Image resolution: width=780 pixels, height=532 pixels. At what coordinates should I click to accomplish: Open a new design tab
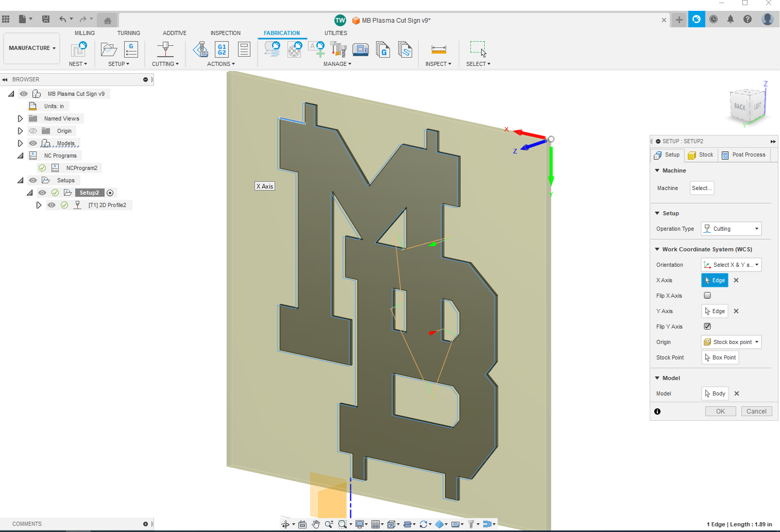point(679,20)
